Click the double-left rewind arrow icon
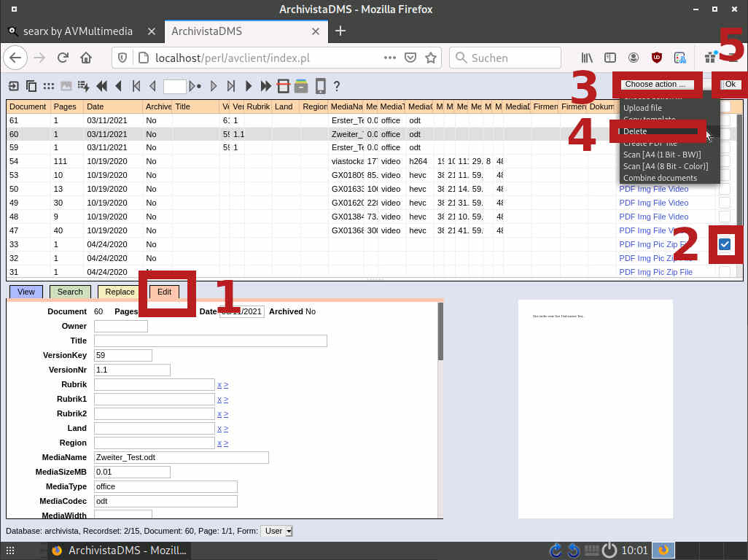 point(101,86)
